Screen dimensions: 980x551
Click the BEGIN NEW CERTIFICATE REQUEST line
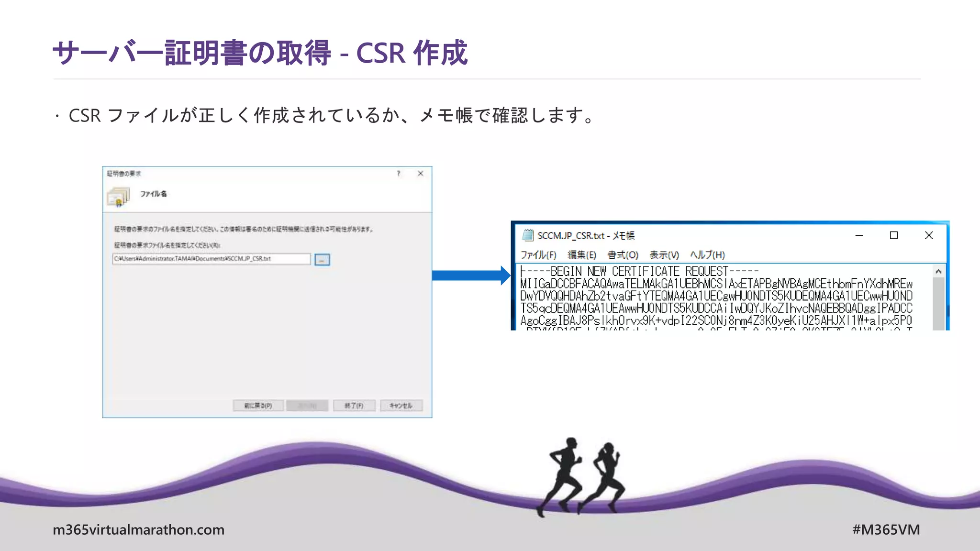[640, 271]
